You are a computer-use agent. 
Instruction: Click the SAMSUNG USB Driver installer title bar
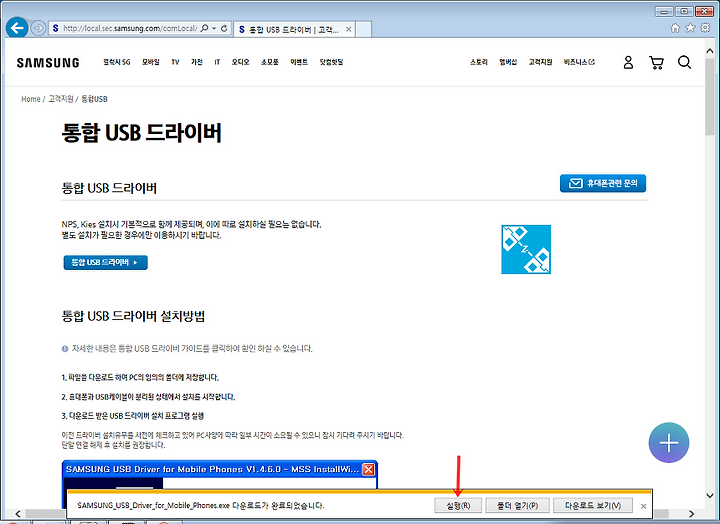(219, 469)
